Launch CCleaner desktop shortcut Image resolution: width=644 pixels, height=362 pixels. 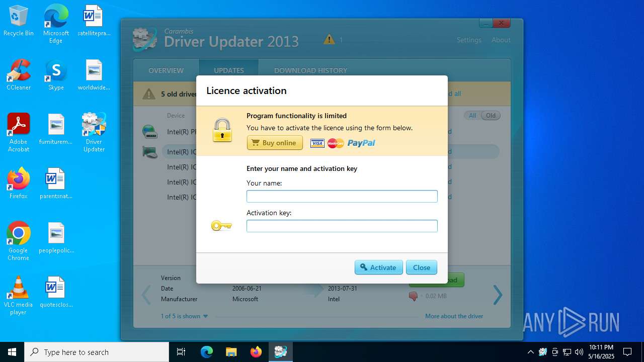[19, 75]
